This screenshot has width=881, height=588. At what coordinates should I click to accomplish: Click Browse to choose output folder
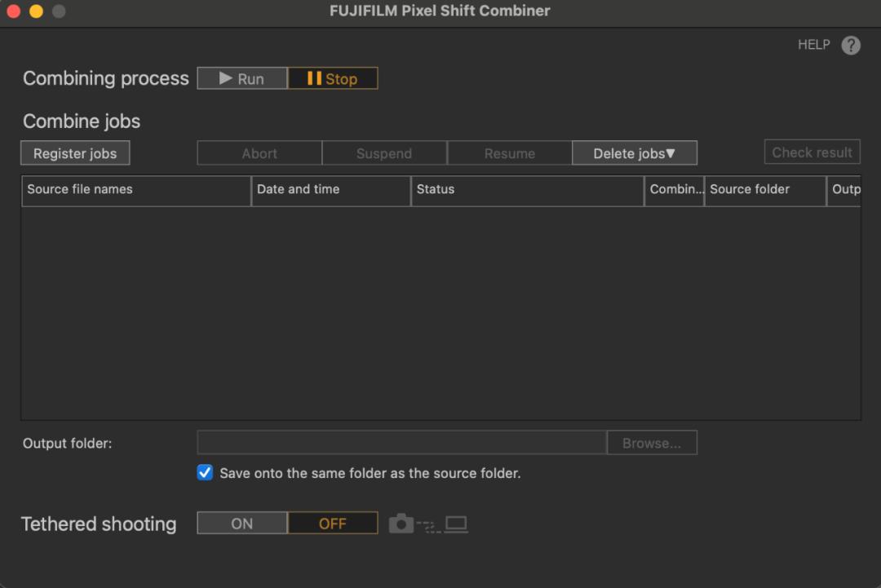tap(652, 443)
